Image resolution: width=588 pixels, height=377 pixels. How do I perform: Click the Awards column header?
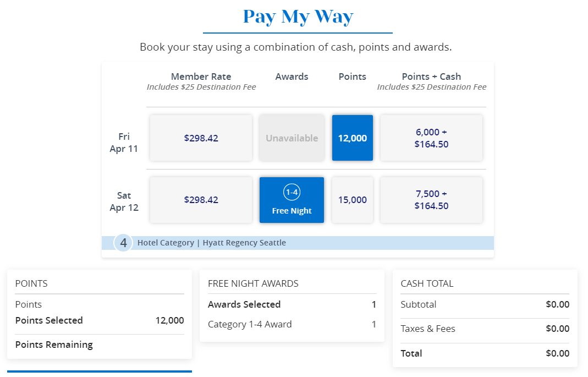pyautogui.click(x=292, y=77)
